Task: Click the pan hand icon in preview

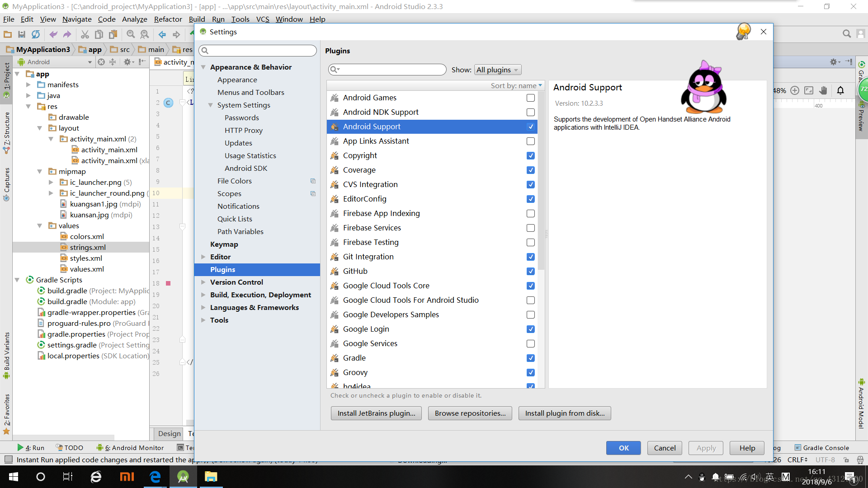Action: click(x=823, y=90)
